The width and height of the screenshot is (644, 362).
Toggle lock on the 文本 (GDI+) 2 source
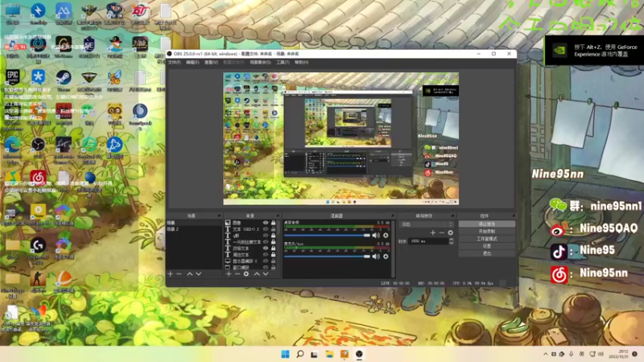(273, 229)
